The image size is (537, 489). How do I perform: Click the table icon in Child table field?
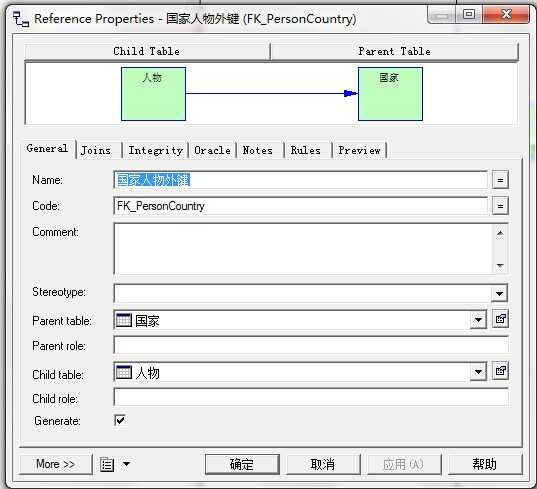[x=124, y=372]
